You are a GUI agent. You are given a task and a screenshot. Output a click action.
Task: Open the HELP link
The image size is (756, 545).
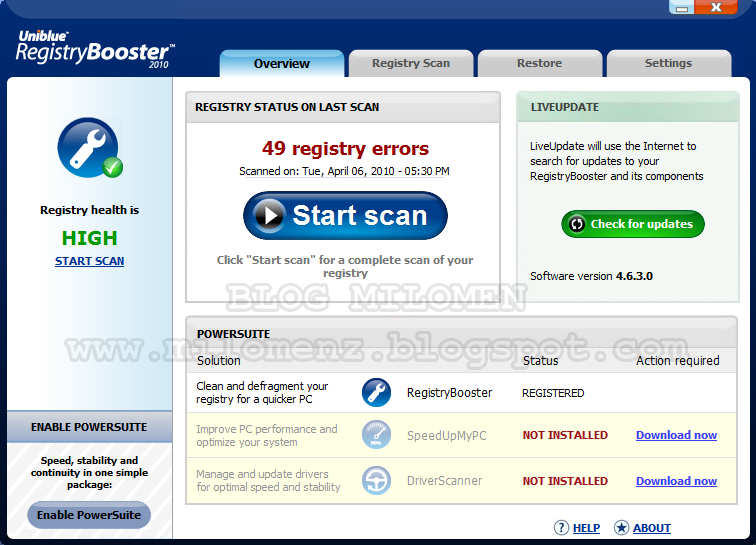click(586, 528)
